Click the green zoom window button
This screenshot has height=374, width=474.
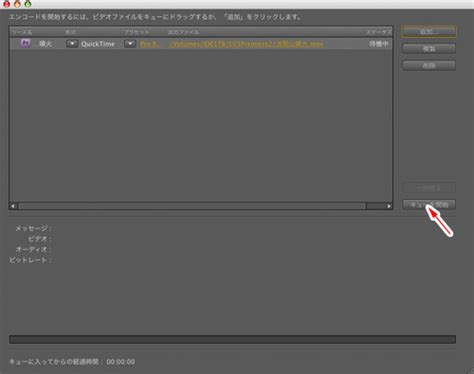(28, 4)
